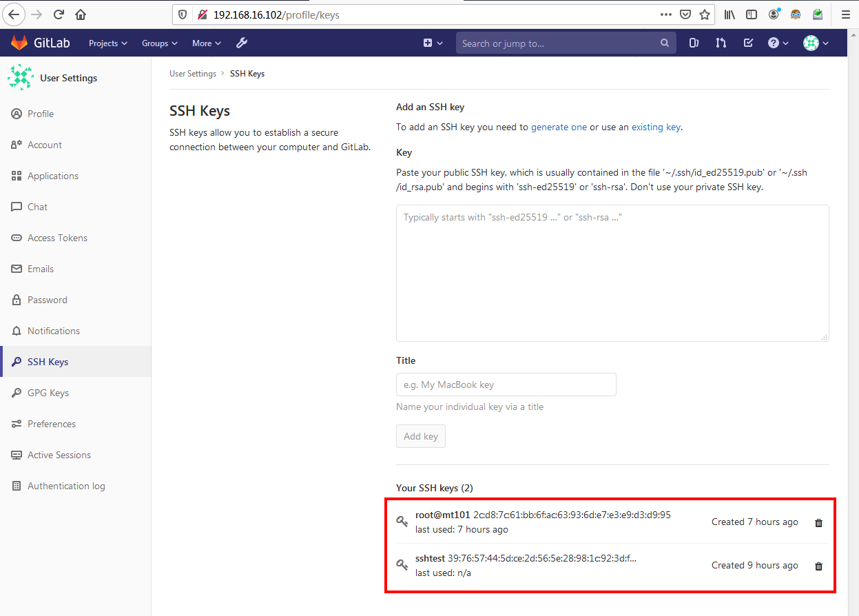This screenshot has height=616, width=859.
Task: Click the generate one link
Action: (x=559, y=127)
